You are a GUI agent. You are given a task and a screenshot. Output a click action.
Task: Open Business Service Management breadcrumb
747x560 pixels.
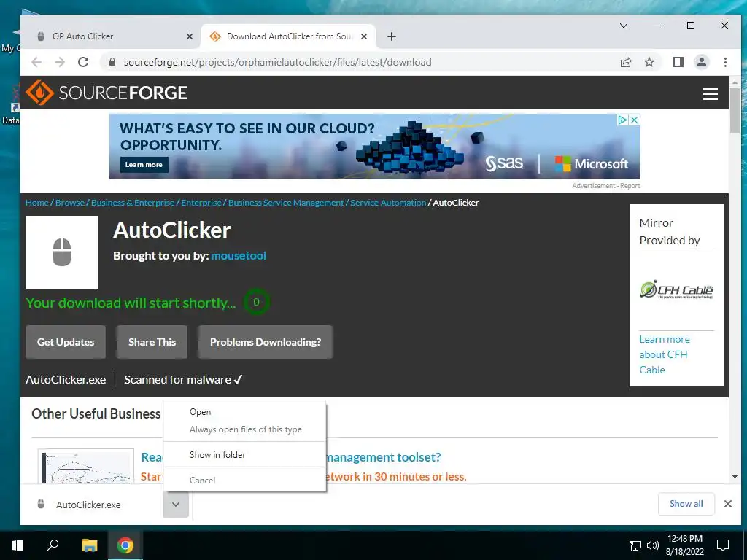pyautogui.click(x=286, y=203)
